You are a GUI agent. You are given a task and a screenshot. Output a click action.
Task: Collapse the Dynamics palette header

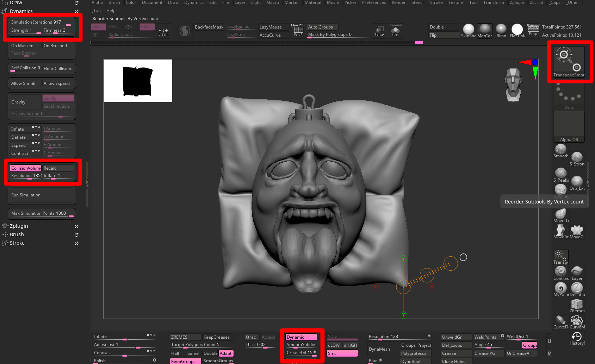click(21, 11)
